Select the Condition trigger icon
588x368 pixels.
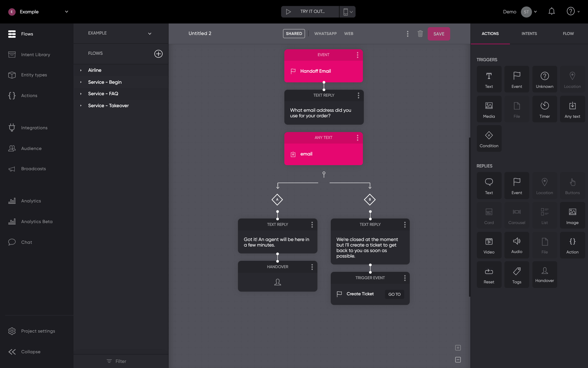coord(489,139)
